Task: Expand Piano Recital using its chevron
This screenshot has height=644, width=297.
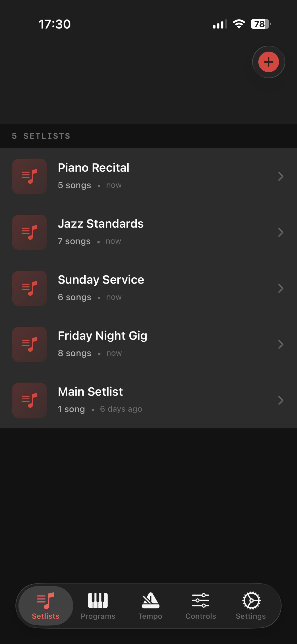Action: pyautogui.click(x=280, y=176)
